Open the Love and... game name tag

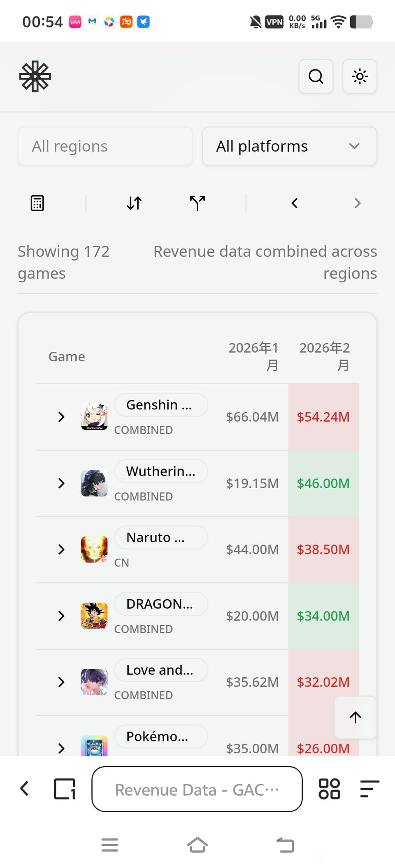tap(161, 670)
